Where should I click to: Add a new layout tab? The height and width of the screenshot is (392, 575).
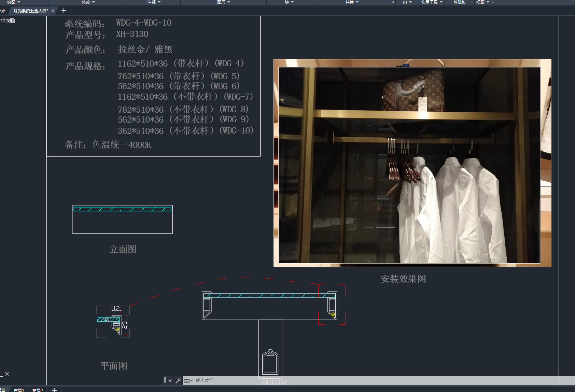tap(54, 390)
